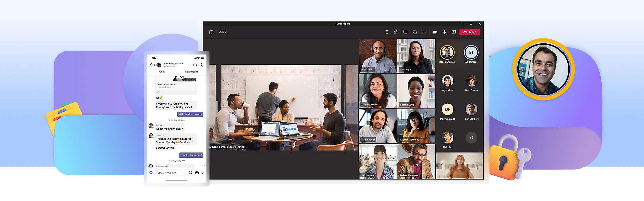Viewport: 644px width, 201px height.
Task: Tap the thumbs up reaction count
Action: pos(157,92)
